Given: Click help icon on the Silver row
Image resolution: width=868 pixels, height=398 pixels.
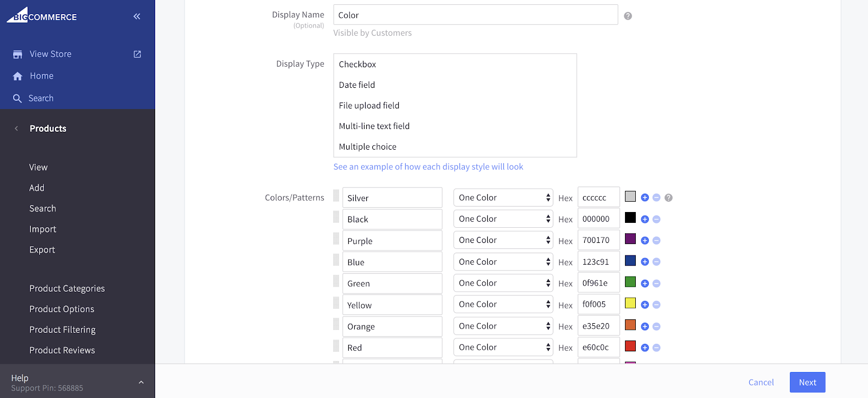Looking at the screenshot, I should pyautogui.click(x=668, y=198).
